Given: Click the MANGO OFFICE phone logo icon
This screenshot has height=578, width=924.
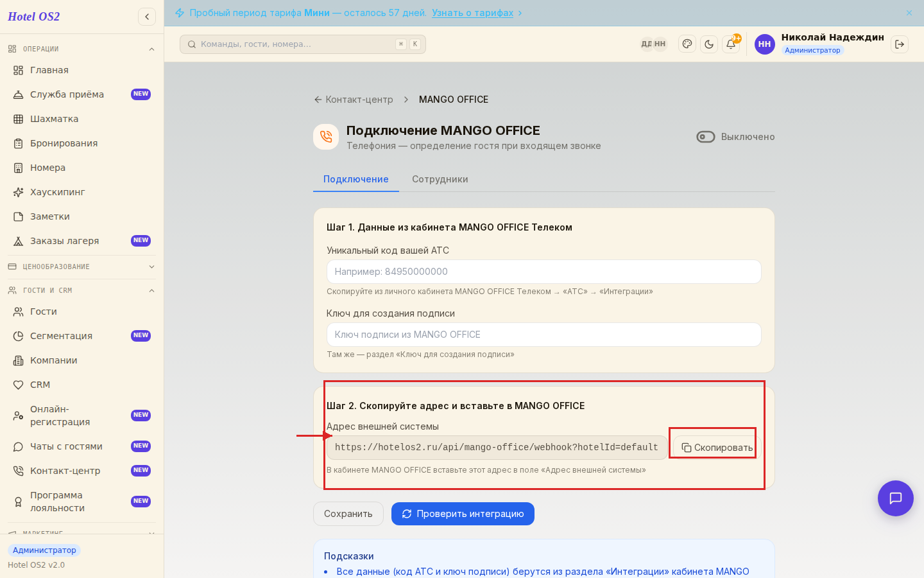Looking at the screenshot, I should click(326, 137).
